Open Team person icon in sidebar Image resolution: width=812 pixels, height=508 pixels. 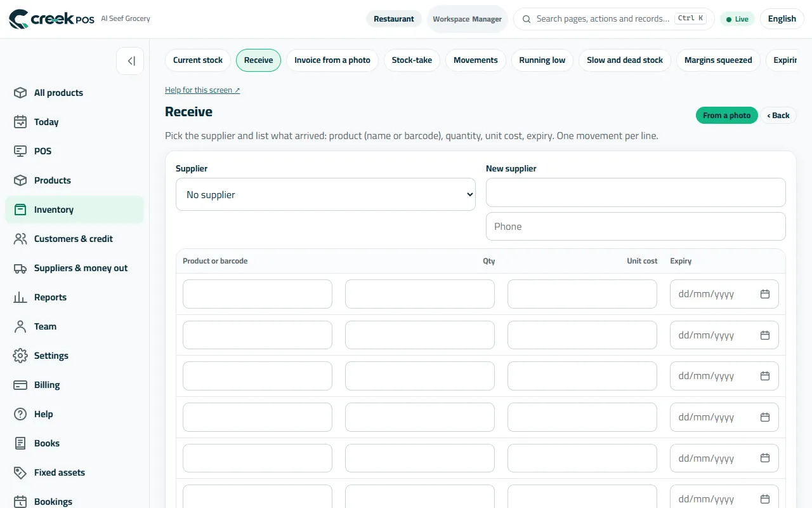20,326
